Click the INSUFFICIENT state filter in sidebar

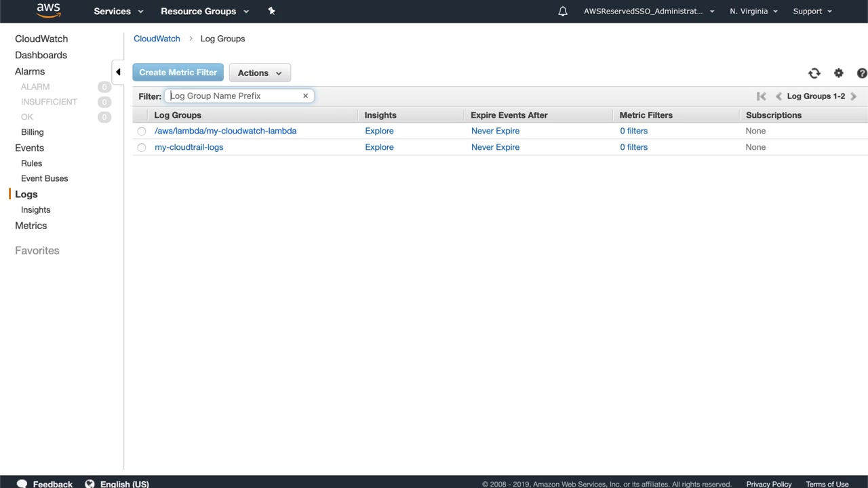tap(49, 102)
